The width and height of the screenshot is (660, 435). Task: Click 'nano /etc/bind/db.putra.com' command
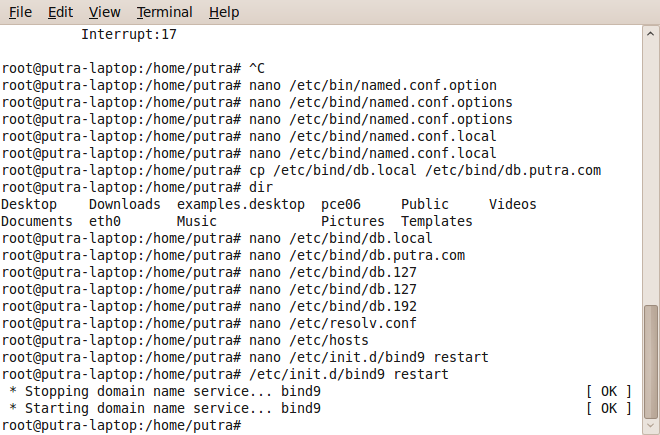tap(357, 256)
